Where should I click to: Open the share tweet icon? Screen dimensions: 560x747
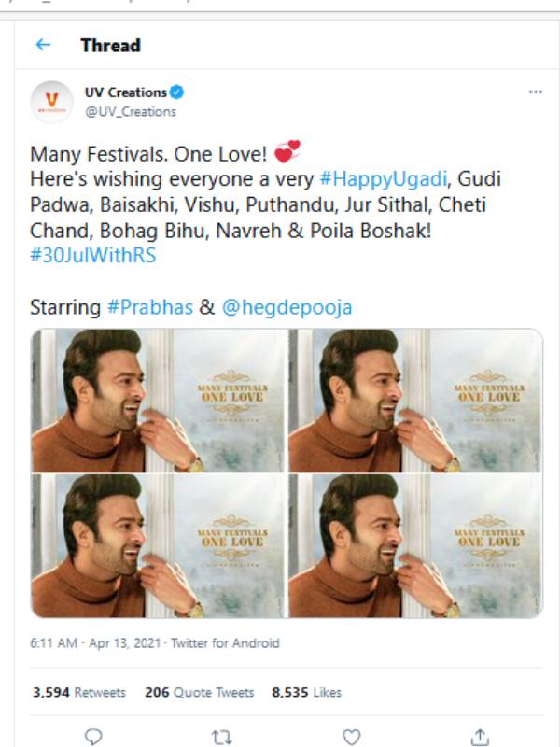pos(480,737)
